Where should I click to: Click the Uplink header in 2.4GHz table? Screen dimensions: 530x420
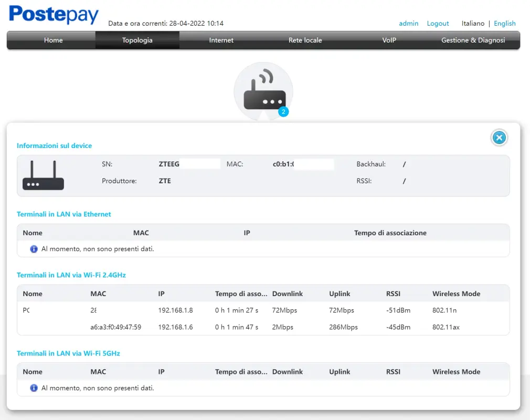click(x=340, y=293)
